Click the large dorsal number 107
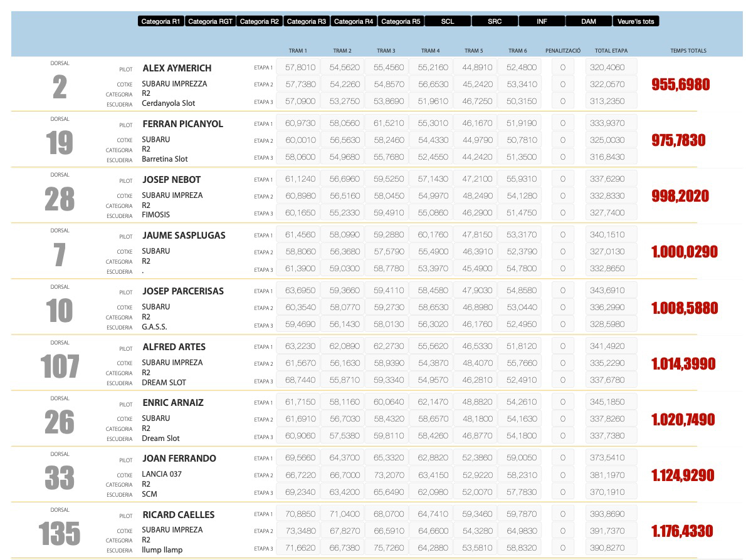 tap(60, 366)
